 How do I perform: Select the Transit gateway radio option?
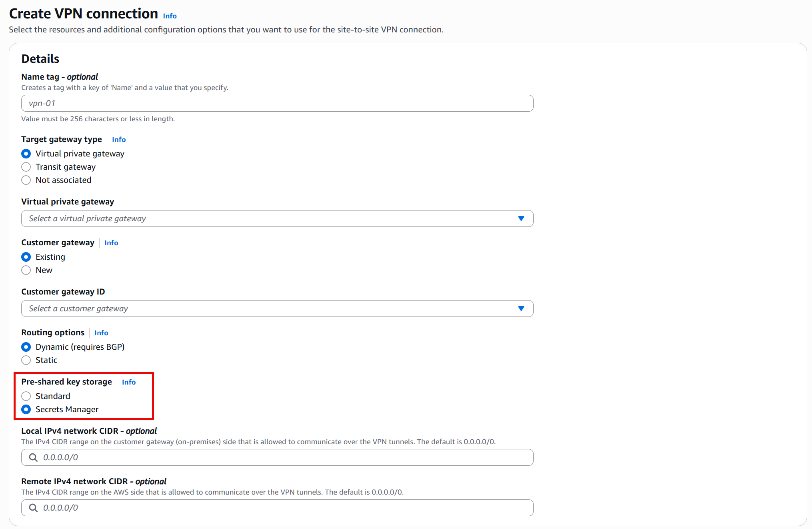(x=26, y=167)
